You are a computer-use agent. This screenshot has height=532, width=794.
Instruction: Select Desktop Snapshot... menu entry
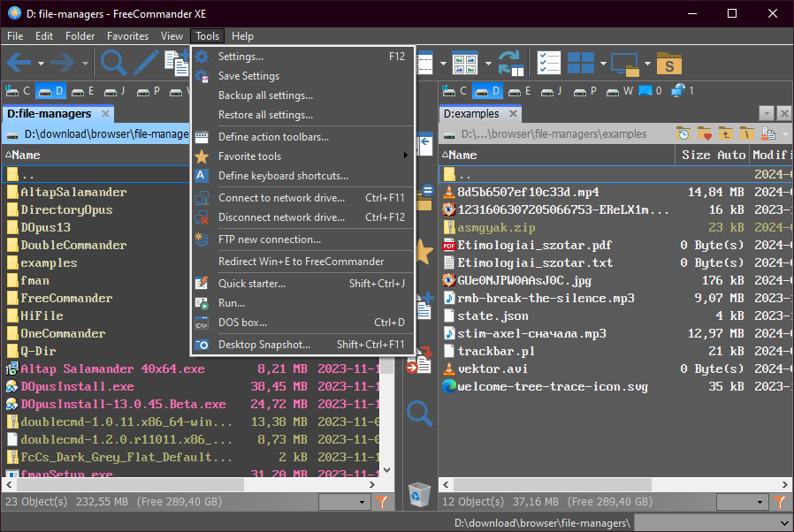pos(263,345)
